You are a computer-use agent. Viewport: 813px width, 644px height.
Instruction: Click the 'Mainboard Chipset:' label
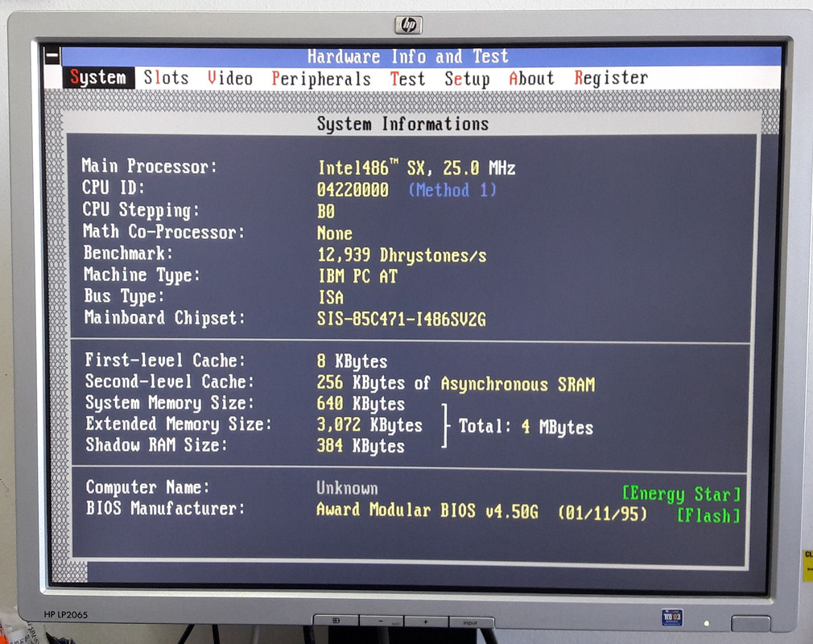click(x=164, y=317)
